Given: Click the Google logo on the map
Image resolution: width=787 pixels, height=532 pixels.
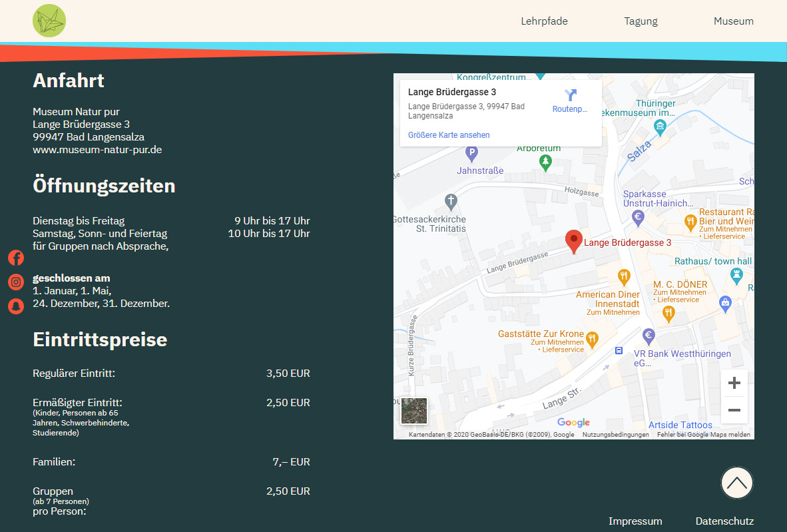Looking at the screenshot, I should [574, 423].
